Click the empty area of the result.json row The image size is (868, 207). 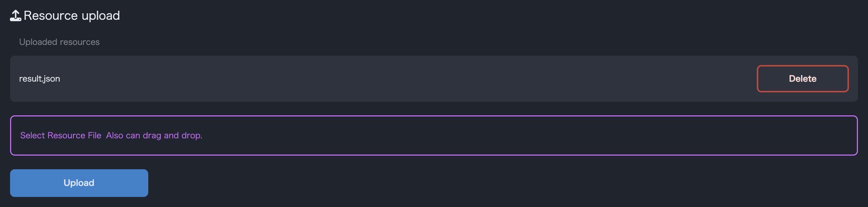(396, 79)
